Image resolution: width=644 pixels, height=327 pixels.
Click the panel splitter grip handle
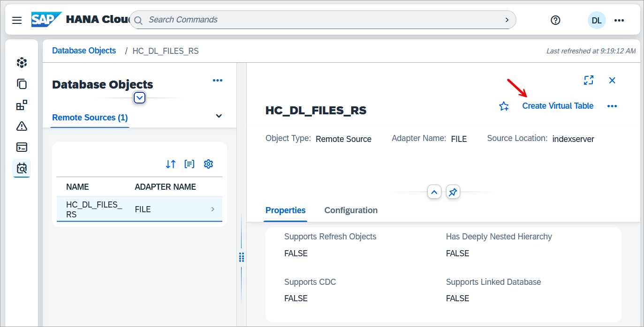click(x=242, y=257)
